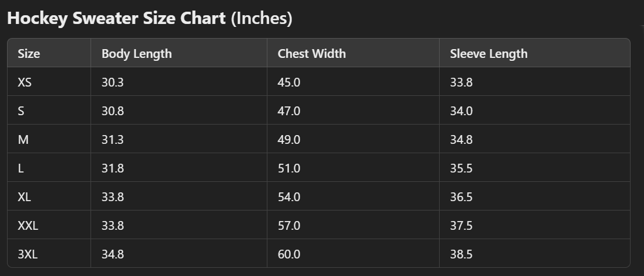Select the Chest Width column header
This screenshot has width=644, height=276.
[x=312, y=54]
